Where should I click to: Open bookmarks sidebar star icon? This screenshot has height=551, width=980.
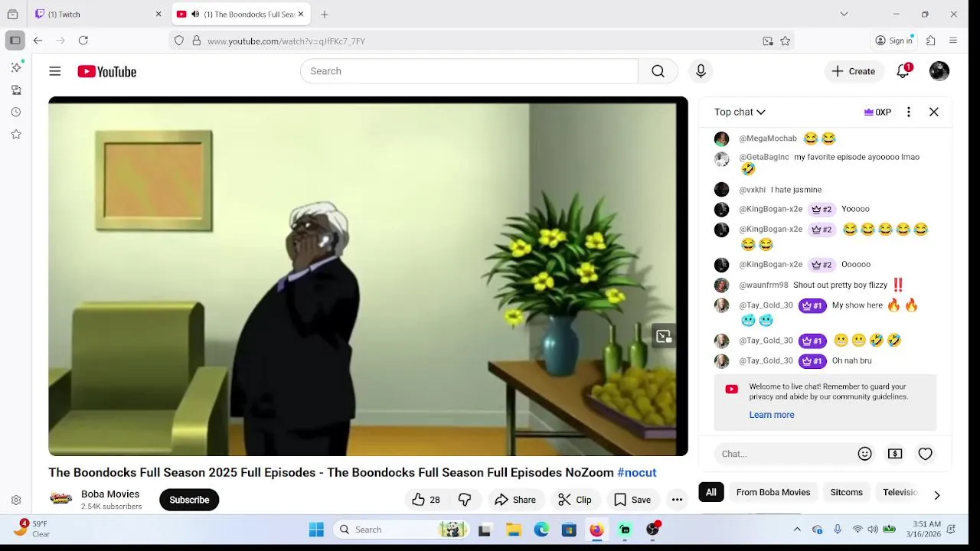16,134
